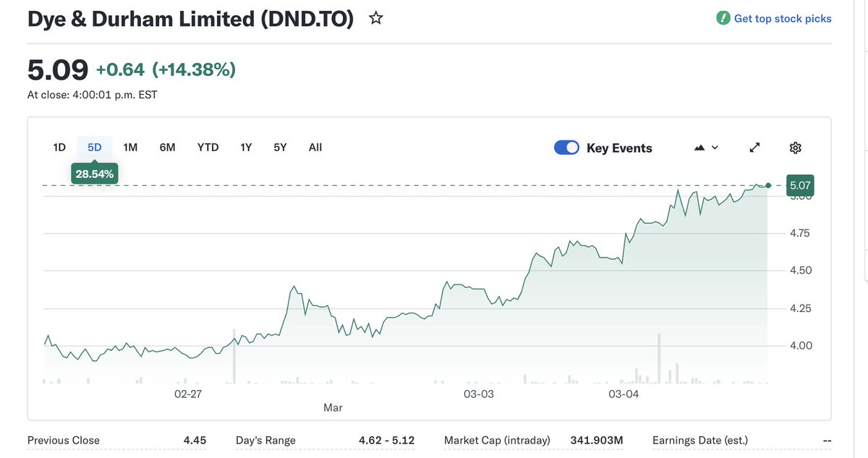Expand chart to full screen
Viewport: 868px width, 458px height.
point(754,148)
